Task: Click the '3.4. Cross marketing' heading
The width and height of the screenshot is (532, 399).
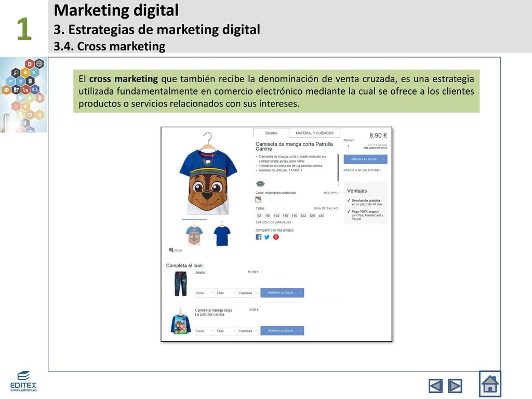Action: [110, 46]
